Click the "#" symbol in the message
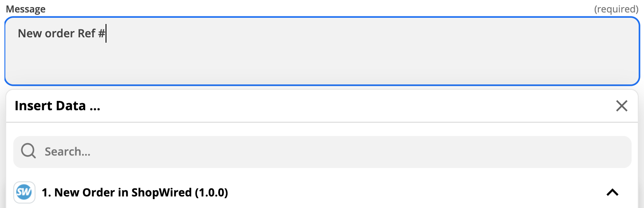The width and height of the screenshot is (644, 208). [102, 33]
